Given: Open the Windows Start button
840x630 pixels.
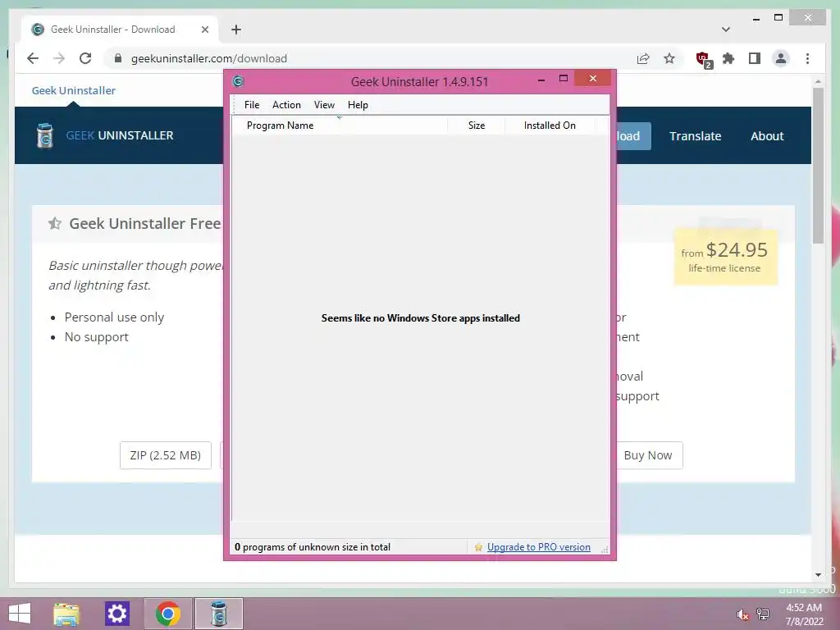Looking at the screenshot, I should [20, 614].
